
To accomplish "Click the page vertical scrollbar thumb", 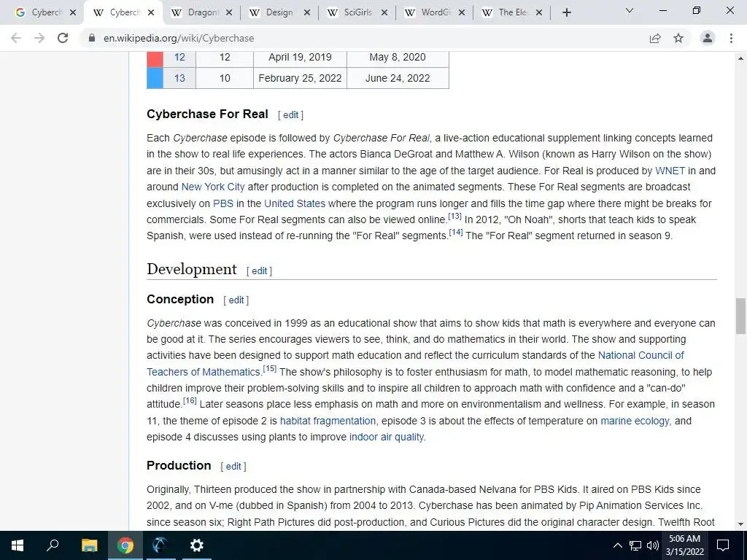I will coord(740,316).
